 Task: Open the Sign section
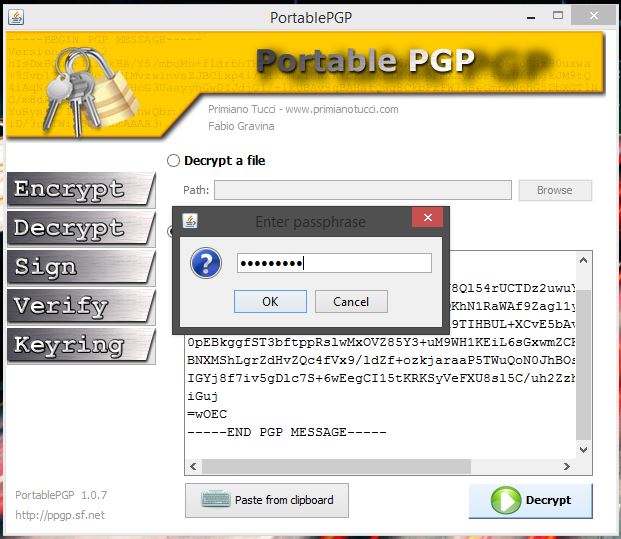(x=81, y=267)
